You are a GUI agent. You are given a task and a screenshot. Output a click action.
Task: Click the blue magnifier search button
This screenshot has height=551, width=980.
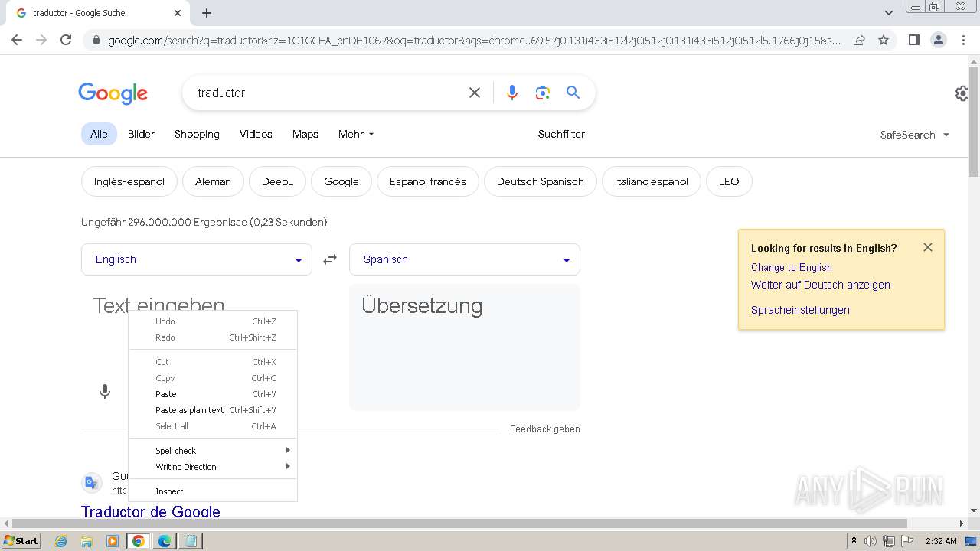point(573,93)
